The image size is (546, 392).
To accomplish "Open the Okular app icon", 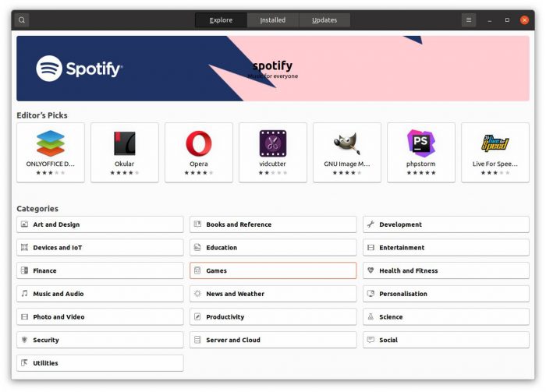I will point(125,143).
